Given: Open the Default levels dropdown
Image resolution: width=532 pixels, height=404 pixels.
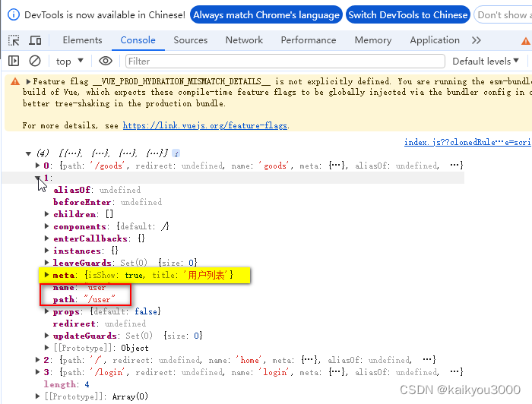Looking at the screenshot, I should [486, 61].
